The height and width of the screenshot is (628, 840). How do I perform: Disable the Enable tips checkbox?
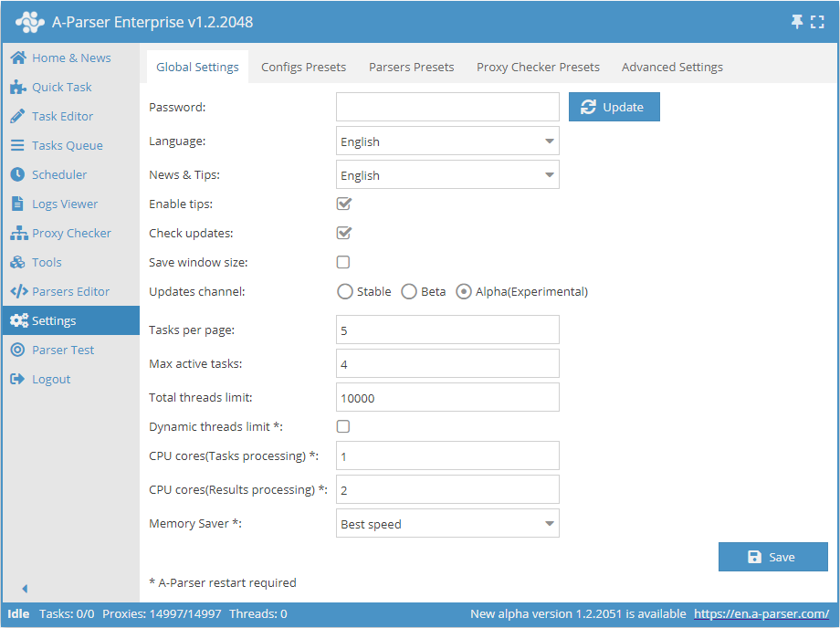click(344, 204)
